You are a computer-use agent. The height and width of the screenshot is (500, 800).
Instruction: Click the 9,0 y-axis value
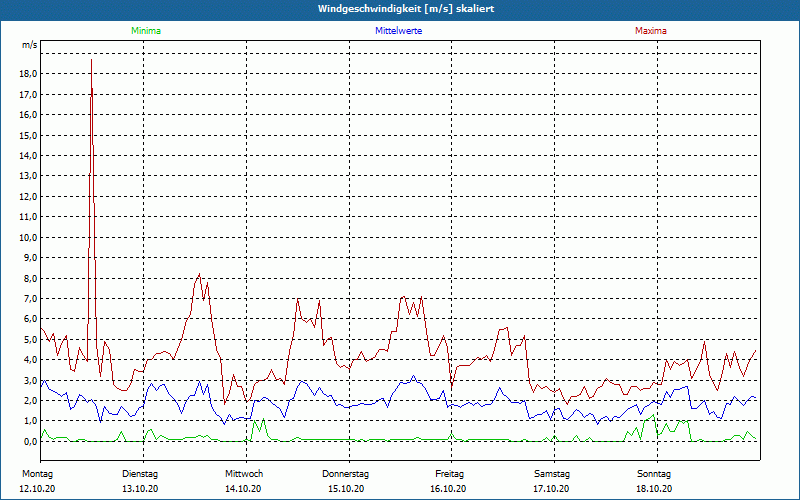pyautogui.click(x=30, y=258)
